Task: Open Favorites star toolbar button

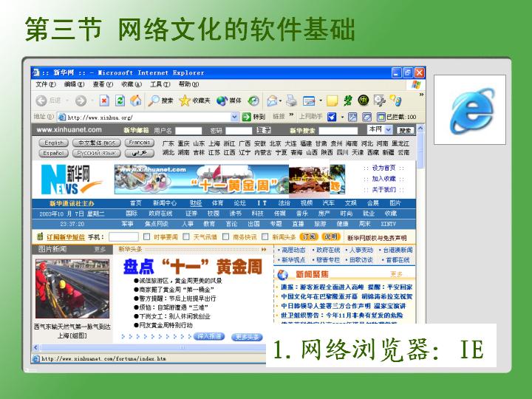Action: point(195,100)
